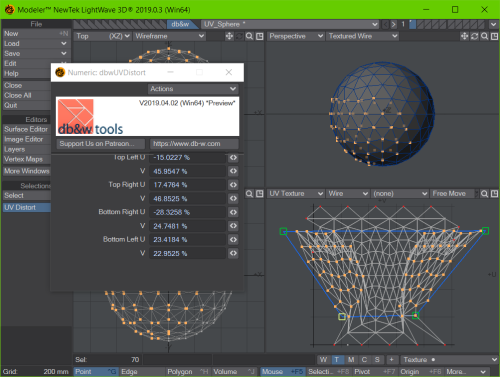
Task: Click the Top Left V value field
Action: pos(187,171)
